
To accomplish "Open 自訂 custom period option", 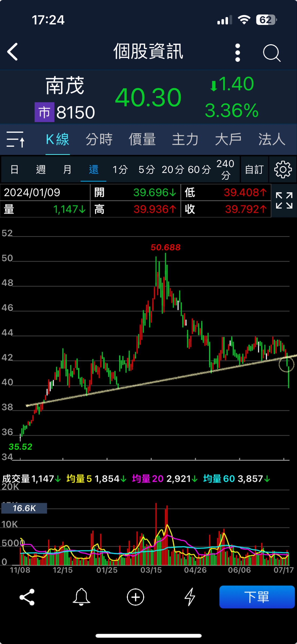I will (x=254, y=170).
